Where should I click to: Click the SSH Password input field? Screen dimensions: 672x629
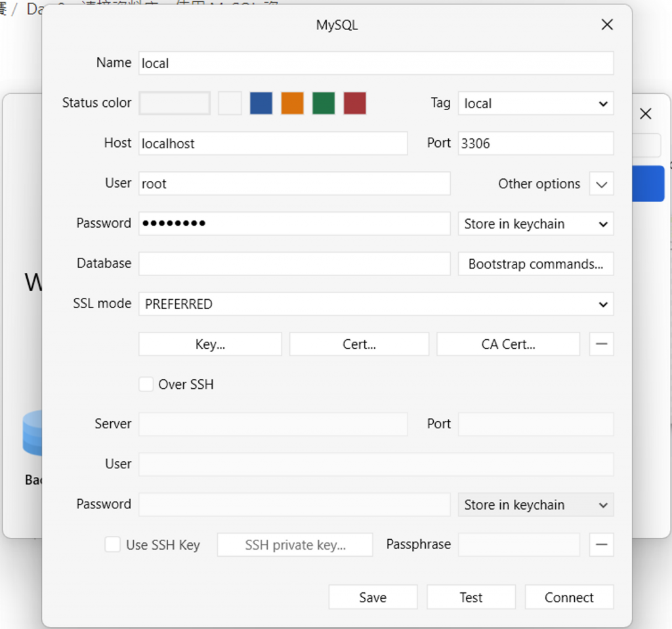tap(294, 504)
